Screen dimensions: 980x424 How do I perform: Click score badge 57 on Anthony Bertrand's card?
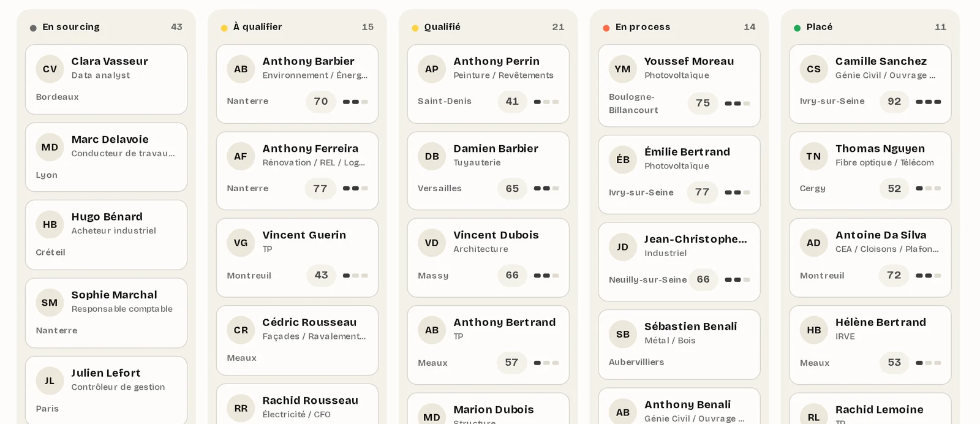coord(511,363)
